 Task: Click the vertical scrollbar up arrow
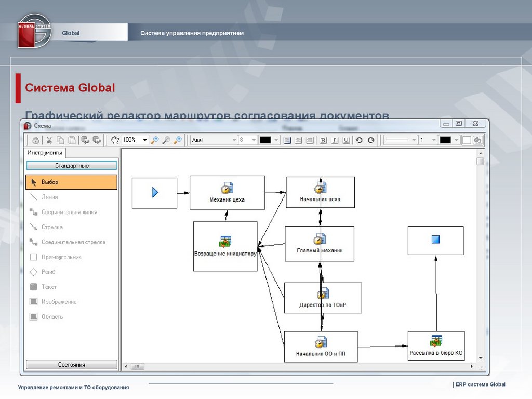coord(481,153)
